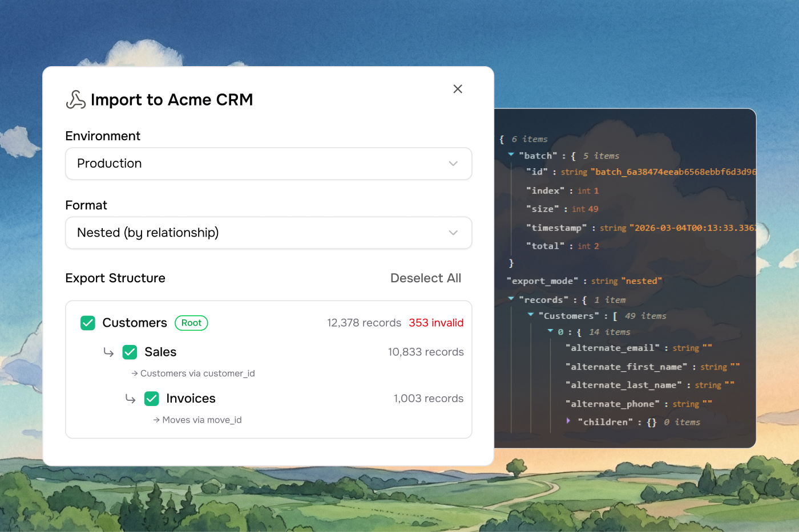Click the branch arrow icon beside Sales

(108, 352)
